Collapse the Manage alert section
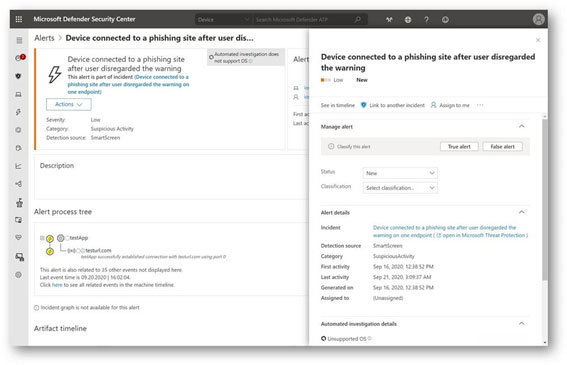This screenshot has height=365, width=567. [521, 126]
